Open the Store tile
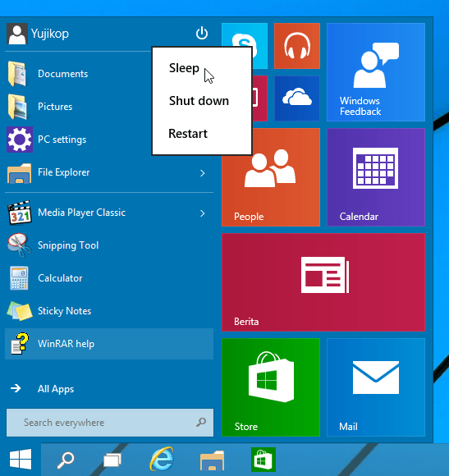This screenshot has width=449, height=476. click(271, 387)
